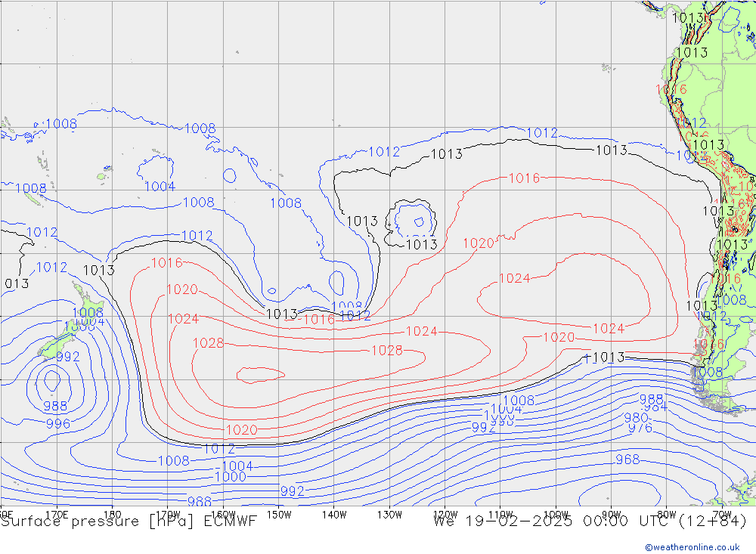The image size is (756, 554).
Task: Select the 110W longitude axis label
Action: 500,515
